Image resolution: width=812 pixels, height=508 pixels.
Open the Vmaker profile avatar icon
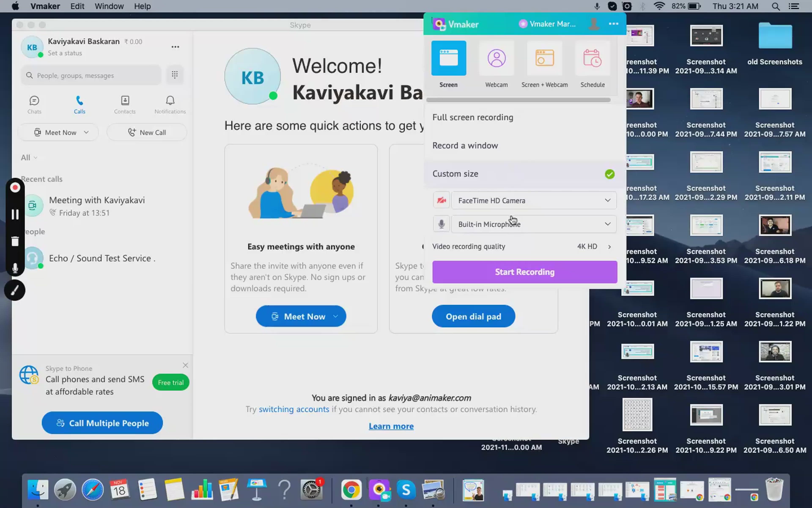[594, 24]
